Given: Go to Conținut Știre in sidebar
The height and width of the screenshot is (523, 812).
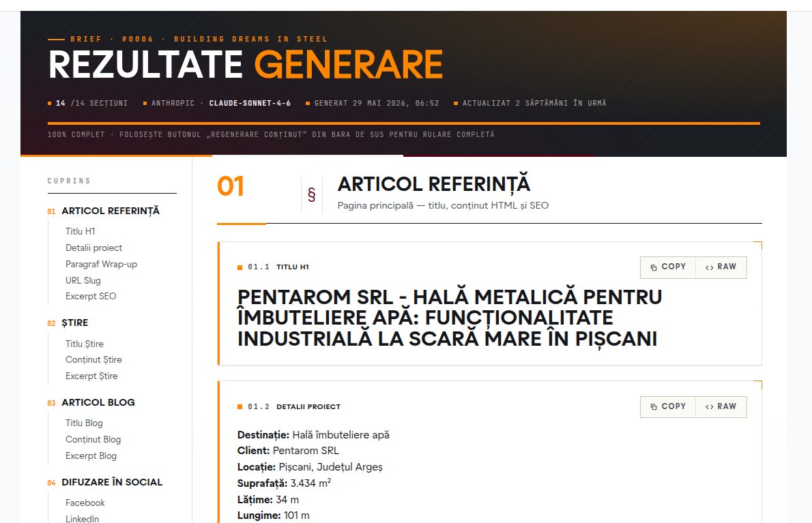Looking at the screenshot, I should click(93, 360).
